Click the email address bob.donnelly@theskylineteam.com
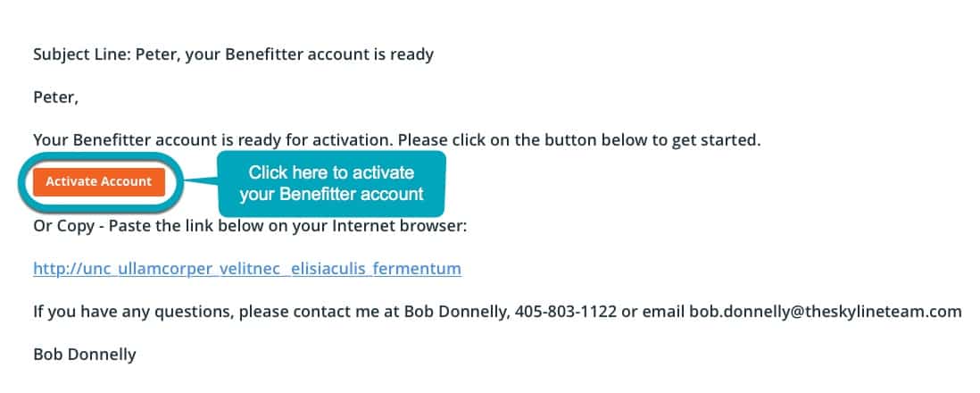The image size is (980, 393). click(825, 312)
